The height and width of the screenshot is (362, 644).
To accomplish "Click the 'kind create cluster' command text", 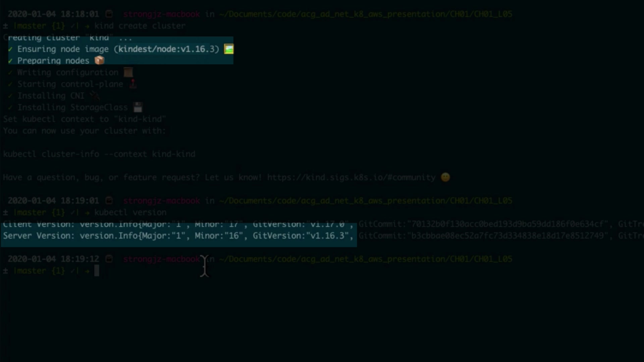I will tap(140, 26).
